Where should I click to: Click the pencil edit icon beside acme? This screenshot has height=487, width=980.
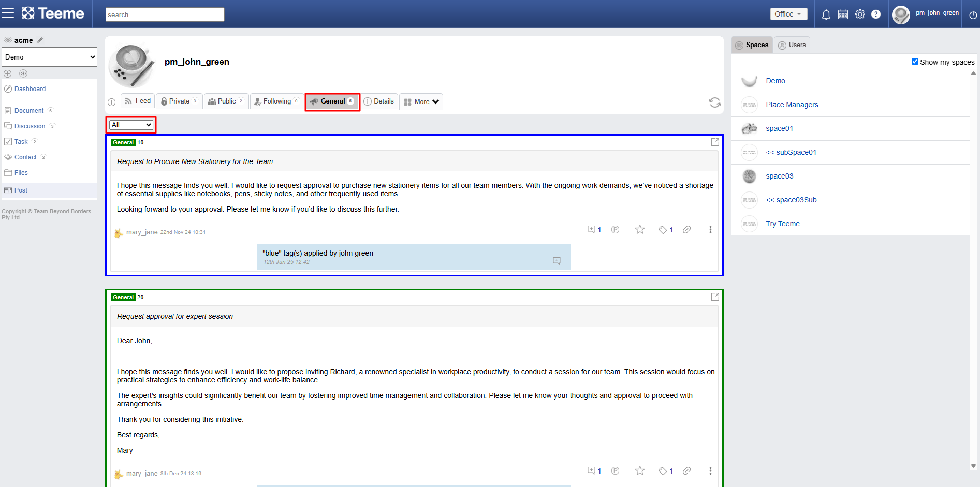pyautogui.click(x=40, y=40)
